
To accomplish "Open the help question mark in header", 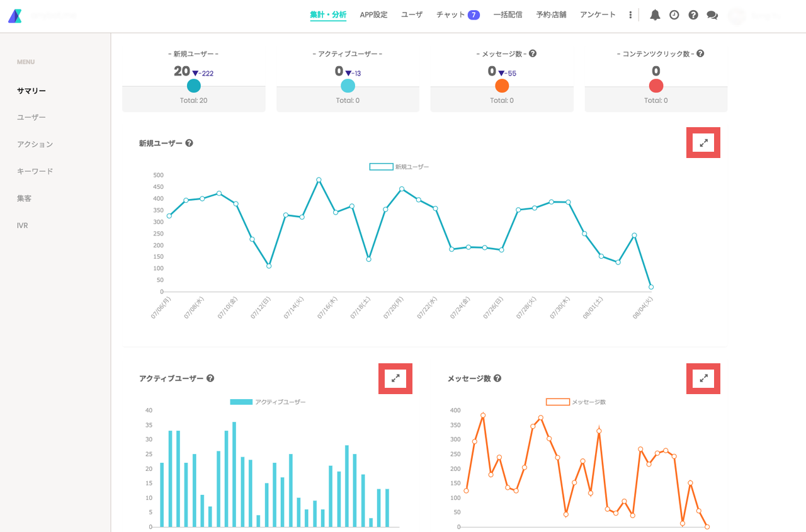I will [x=693, y=15].
